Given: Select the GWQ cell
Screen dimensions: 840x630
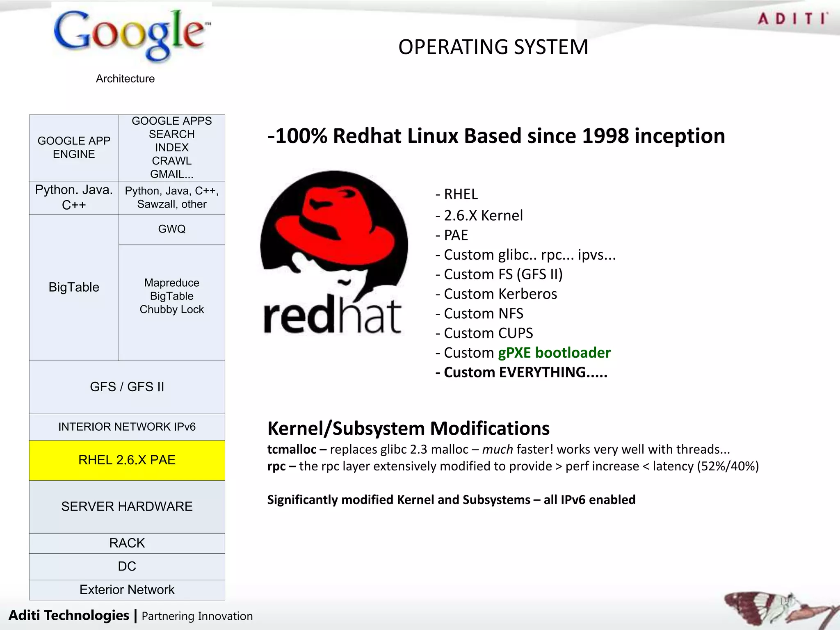Looking at the screenshot, I should [x=172, y=229].
